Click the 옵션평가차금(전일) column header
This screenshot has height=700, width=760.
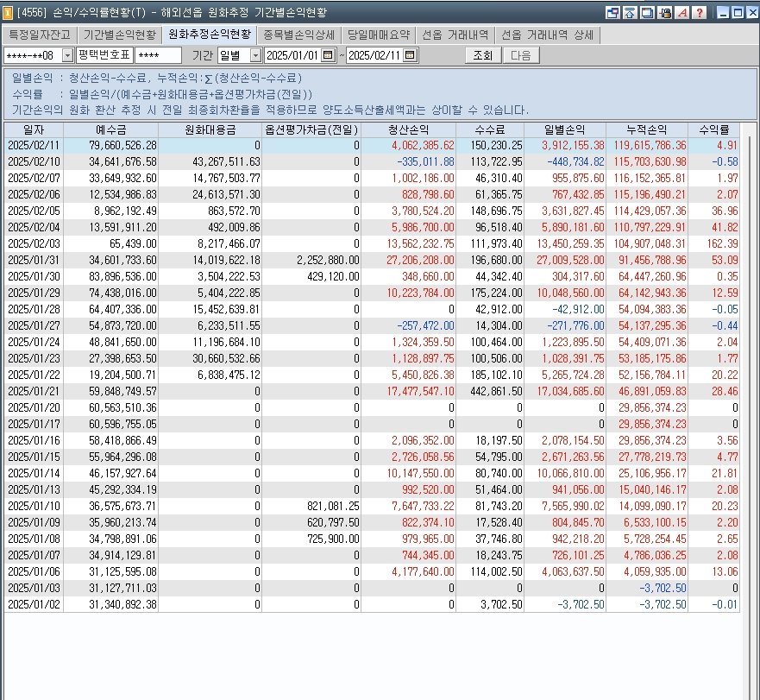coord(311,130)
